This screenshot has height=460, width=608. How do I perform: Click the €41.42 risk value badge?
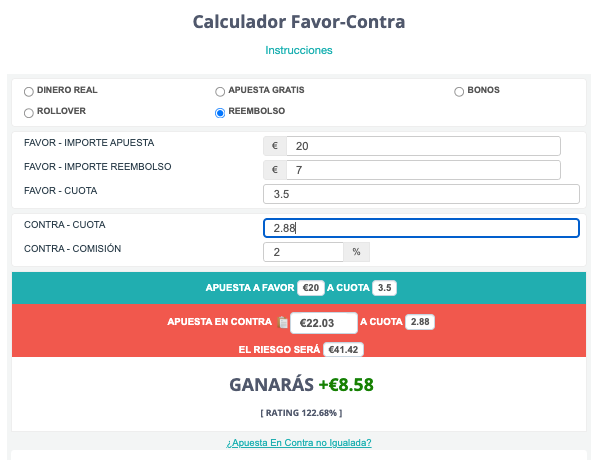click(343, 349)
